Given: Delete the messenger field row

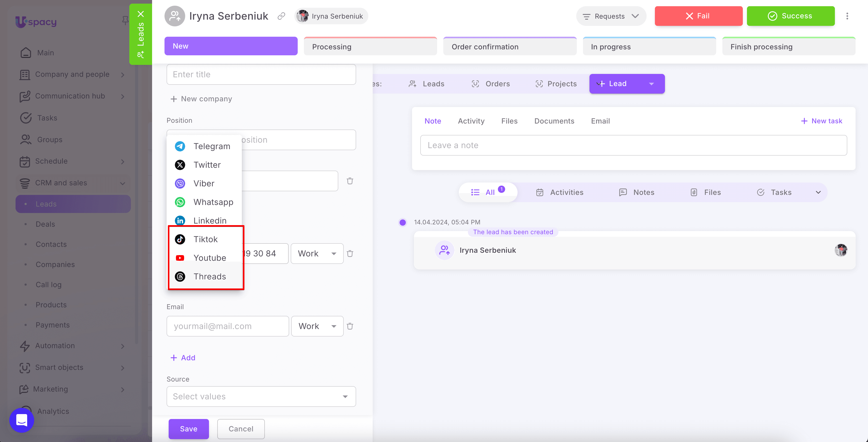Looking at the screenshot, I should click(x=350, y=181).
